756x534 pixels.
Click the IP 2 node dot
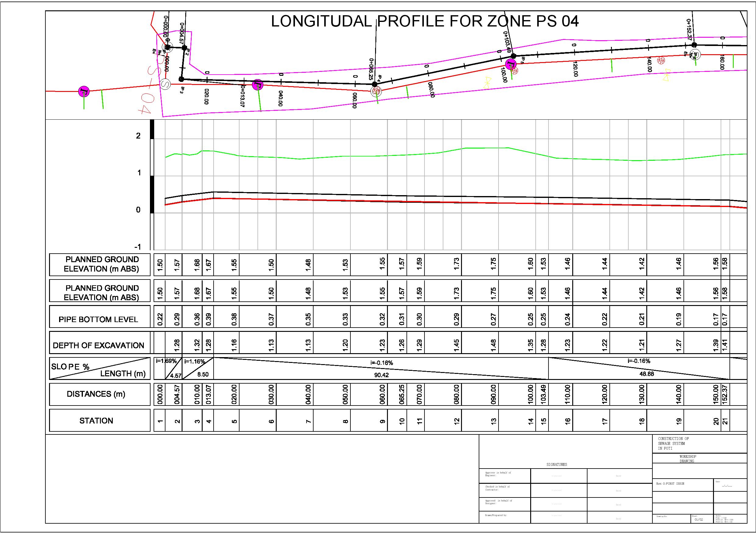click(184, 48)
